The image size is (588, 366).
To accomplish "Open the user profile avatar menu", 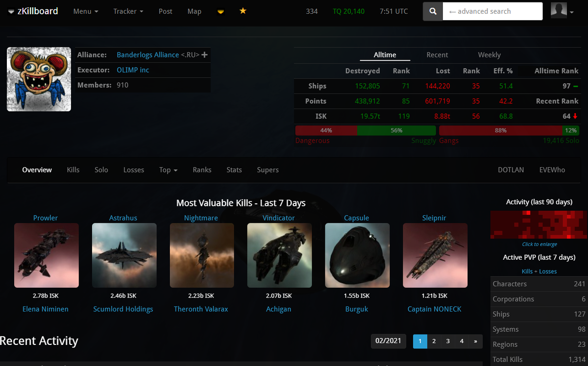I will coord(559,11).
